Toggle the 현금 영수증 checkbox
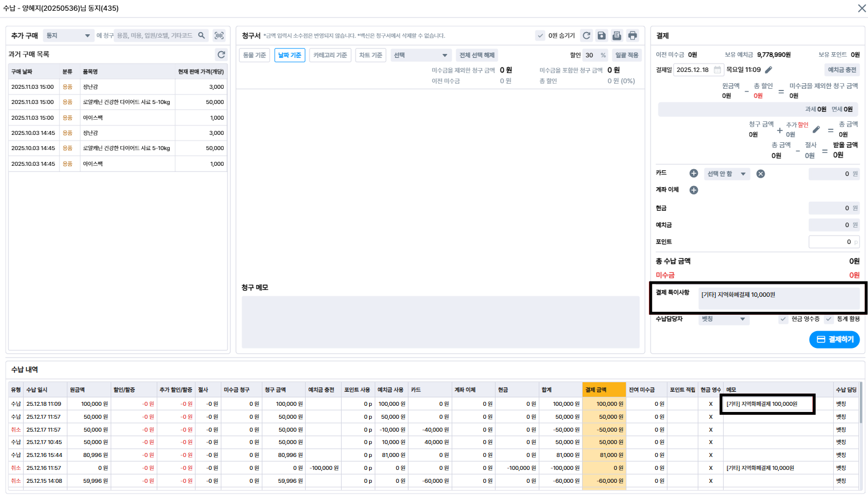This screenshot has height=498, width=868. click(783, 319)
